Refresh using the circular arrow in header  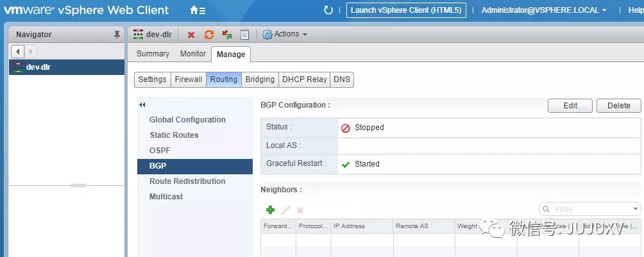pyautogui.click(x=328, y=10)
